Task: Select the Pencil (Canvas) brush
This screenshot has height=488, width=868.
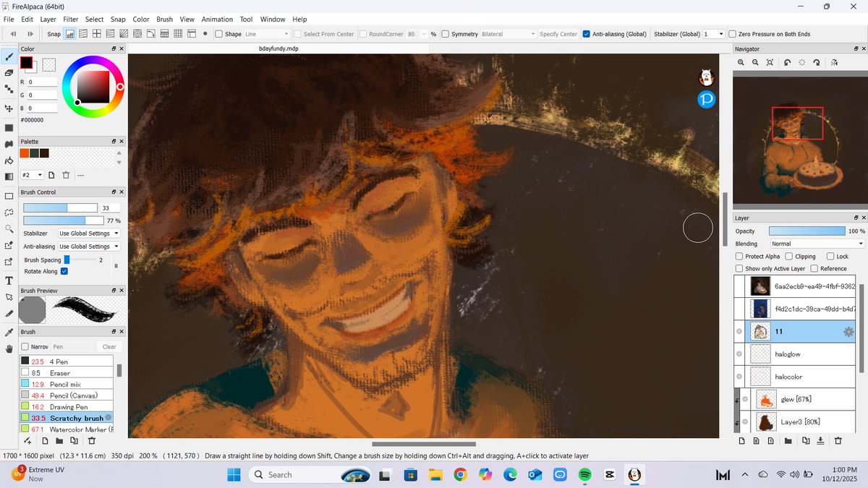Action: pos(67,395)
